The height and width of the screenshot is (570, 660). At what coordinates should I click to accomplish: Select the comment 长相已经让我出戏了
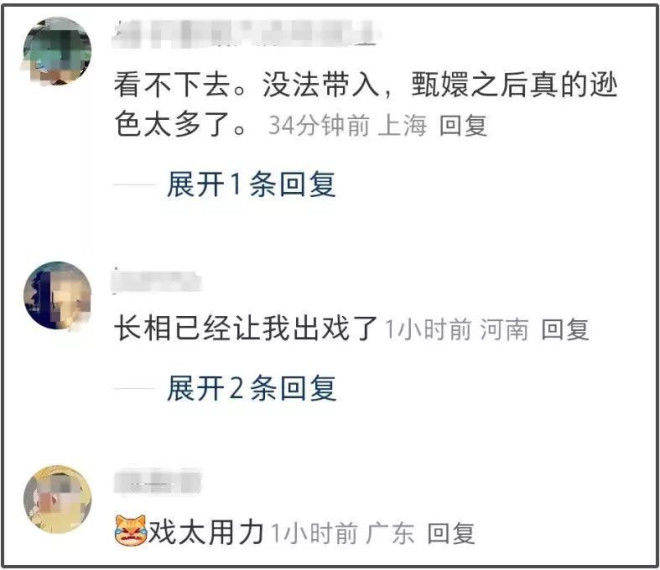[246, 328]
